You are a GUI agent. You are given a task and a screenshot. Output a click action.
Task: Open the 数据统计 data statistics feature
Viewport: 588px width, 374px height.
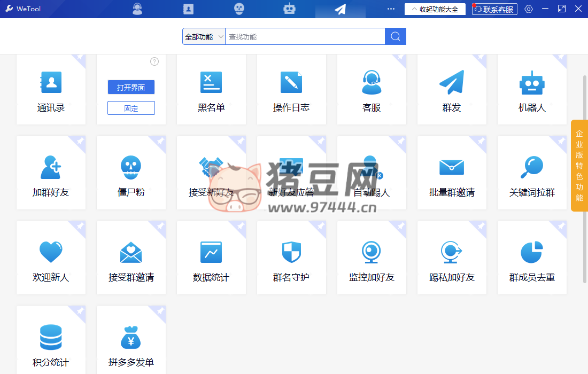(211, 259)
